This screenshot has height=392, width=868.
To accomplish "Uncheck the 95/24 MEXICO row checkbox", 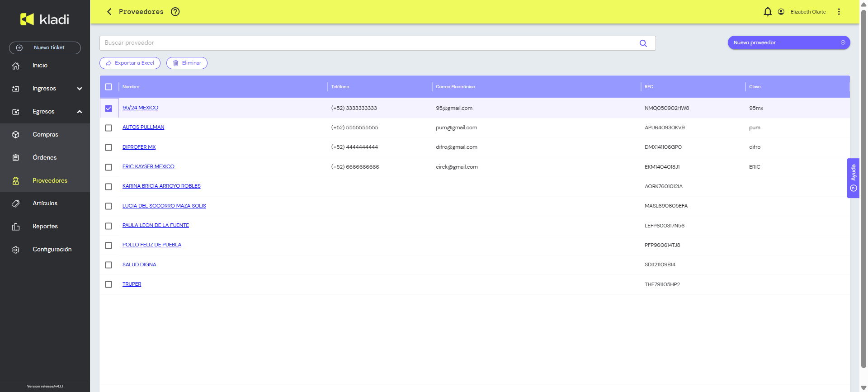I will [x=108, y=109].
